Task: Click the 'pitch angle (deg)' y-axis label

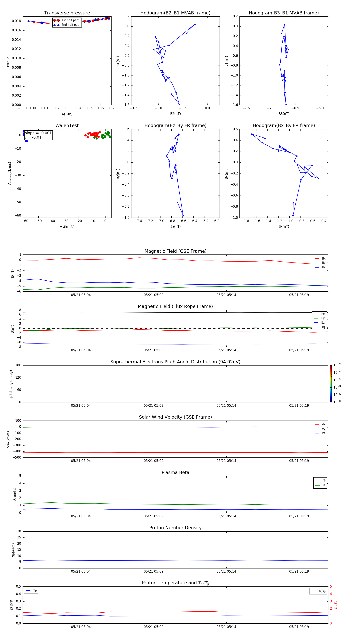Action: (x=11, y=384)
